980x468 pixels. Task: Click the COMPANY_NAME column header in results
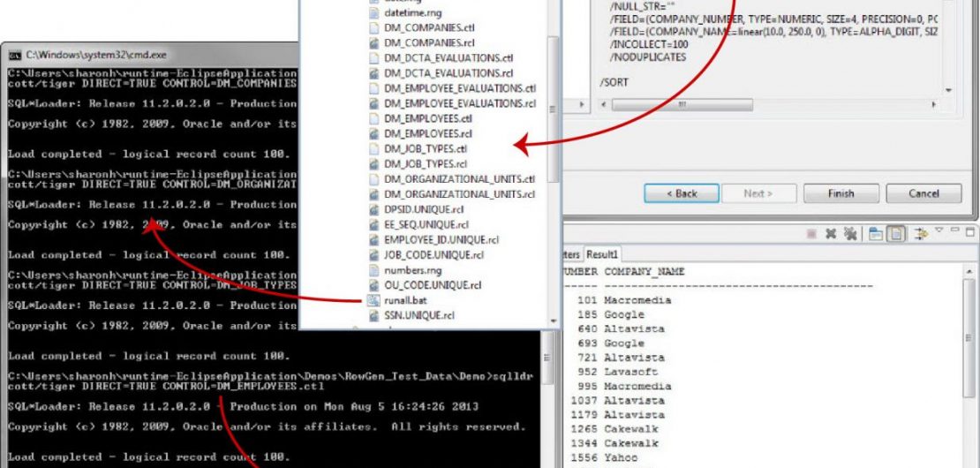[644, 272]
